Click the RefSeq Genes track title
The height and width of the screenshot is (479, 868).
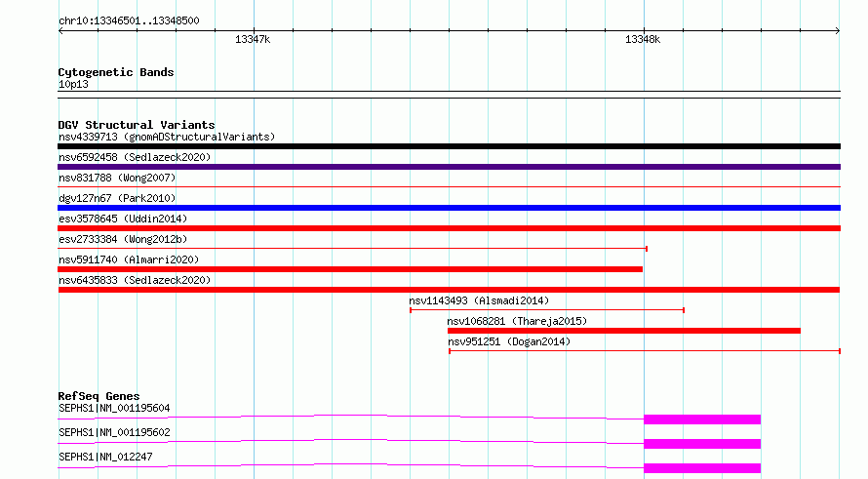point(99,396)
